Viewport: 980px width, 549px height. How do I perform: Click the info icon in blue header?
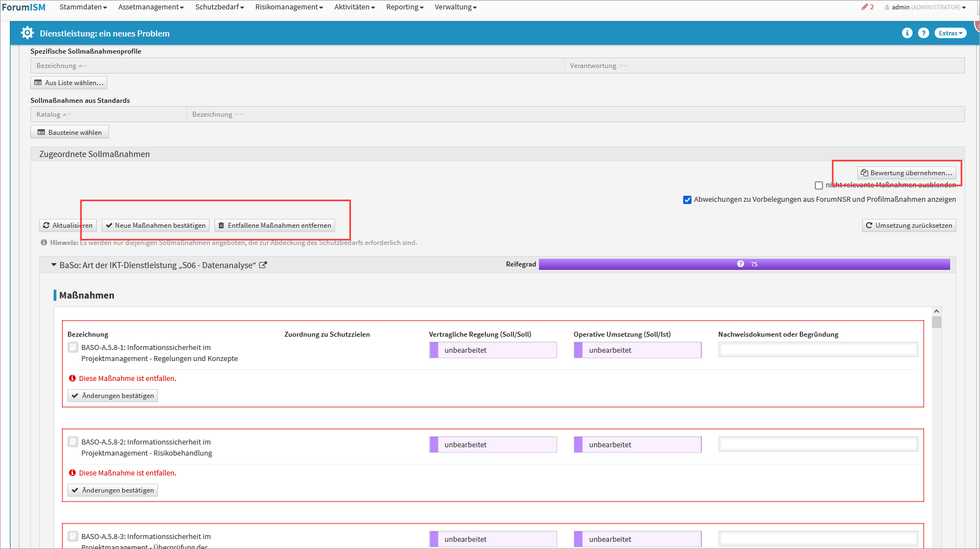click(907, 33)
